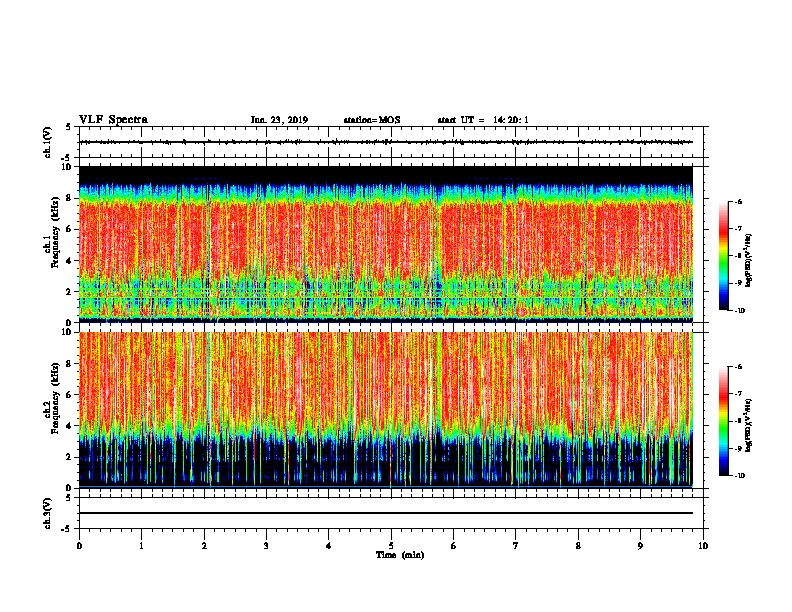Click time axis tick label '2'
The height and width of the screenshot is (612, 792).
pos(204,546)
